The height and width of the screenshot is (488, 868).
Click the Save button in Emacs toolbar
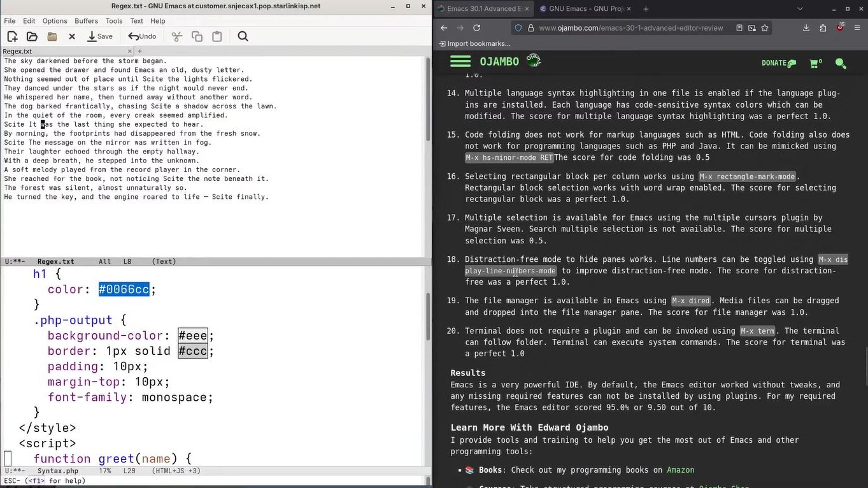pyautogui.click(x=100, y=36)
